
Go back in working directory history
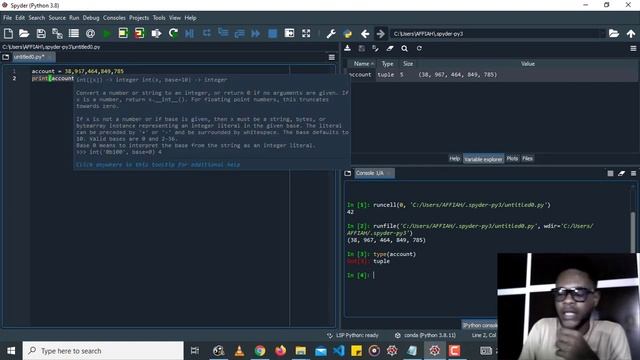[365, 33]
